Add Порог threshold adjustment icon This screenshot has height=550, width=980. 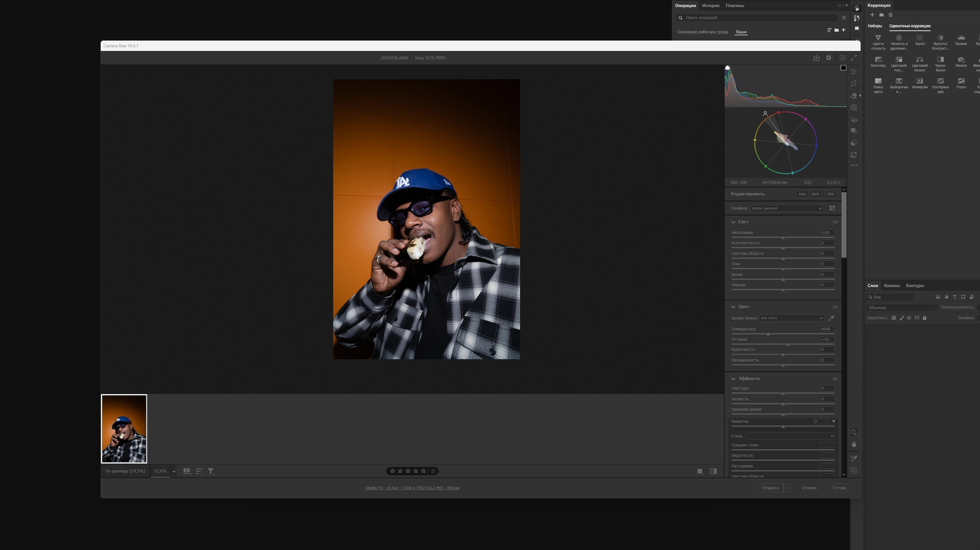click(961, 83)
